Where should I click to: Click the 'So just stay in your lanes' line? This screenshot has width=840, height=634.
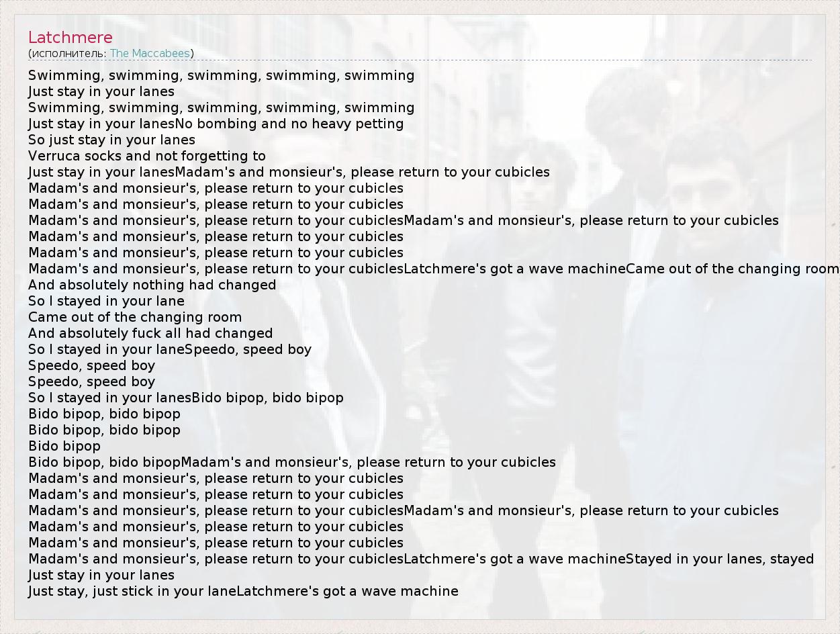click(x=111, y=140)
